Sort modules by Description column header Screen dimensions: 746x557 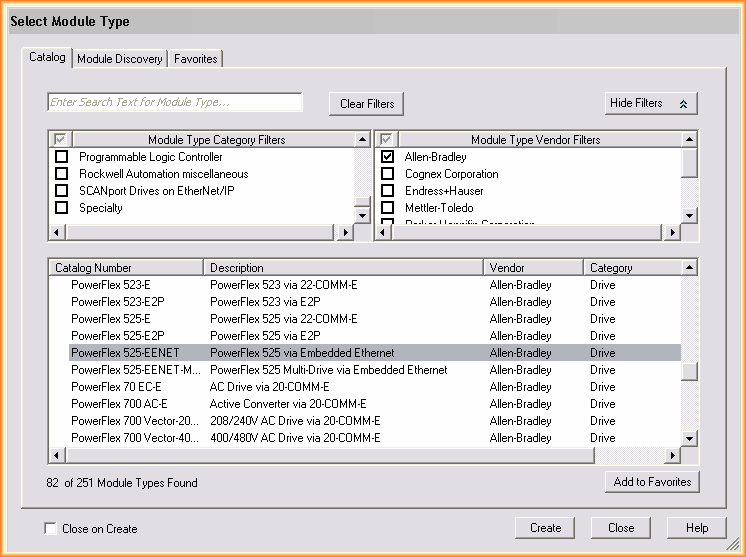click(344, 268)
